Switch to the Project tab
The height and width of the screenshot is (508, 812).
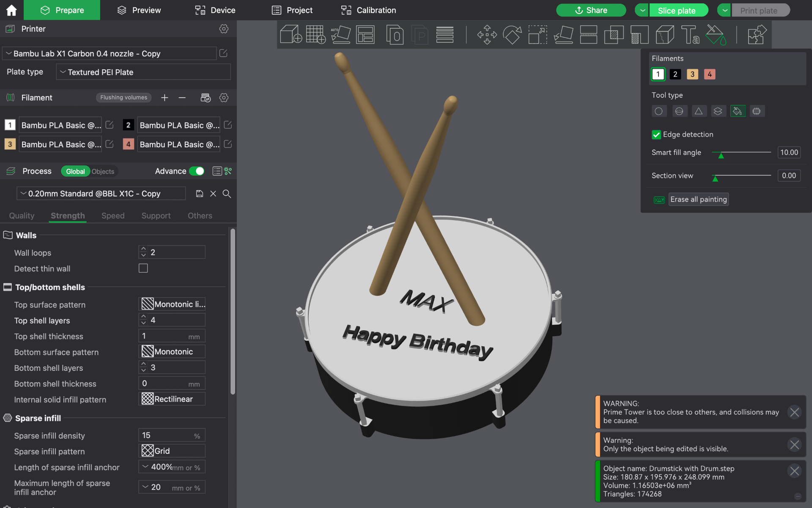(x=292, y=10)
